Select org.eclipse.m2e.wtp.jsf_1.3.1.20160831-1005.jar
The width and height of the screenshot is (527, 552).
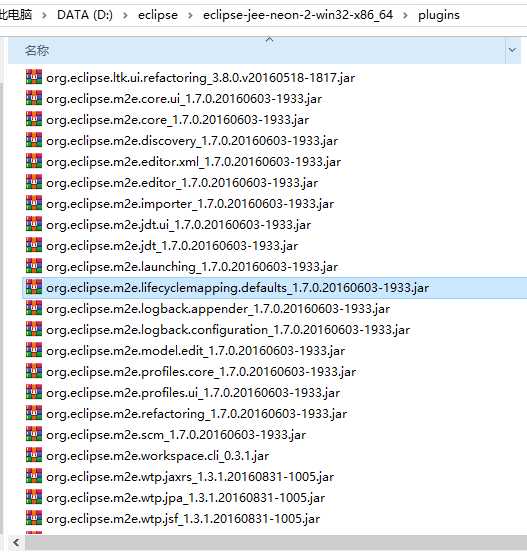point(183,519)
